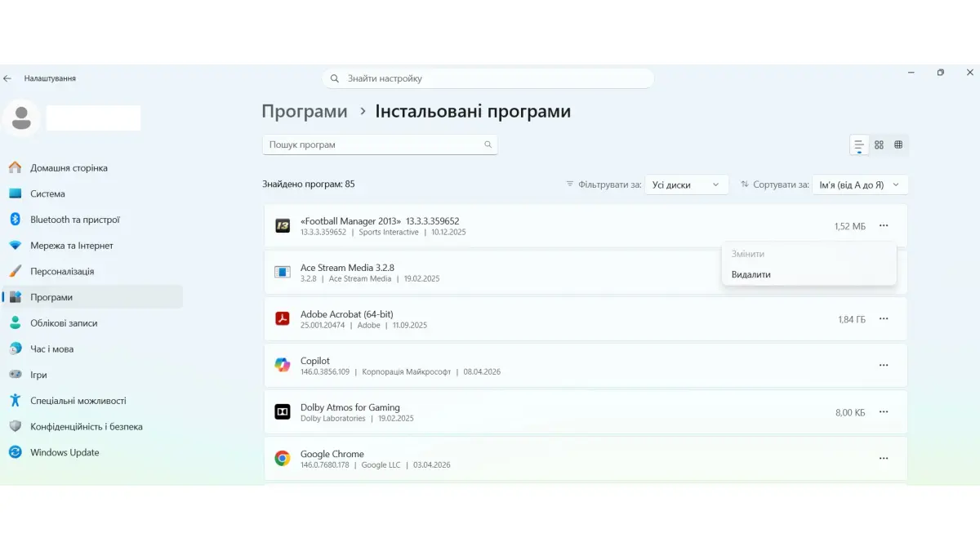Open more options for Google Chrome

tap(884, 459)
